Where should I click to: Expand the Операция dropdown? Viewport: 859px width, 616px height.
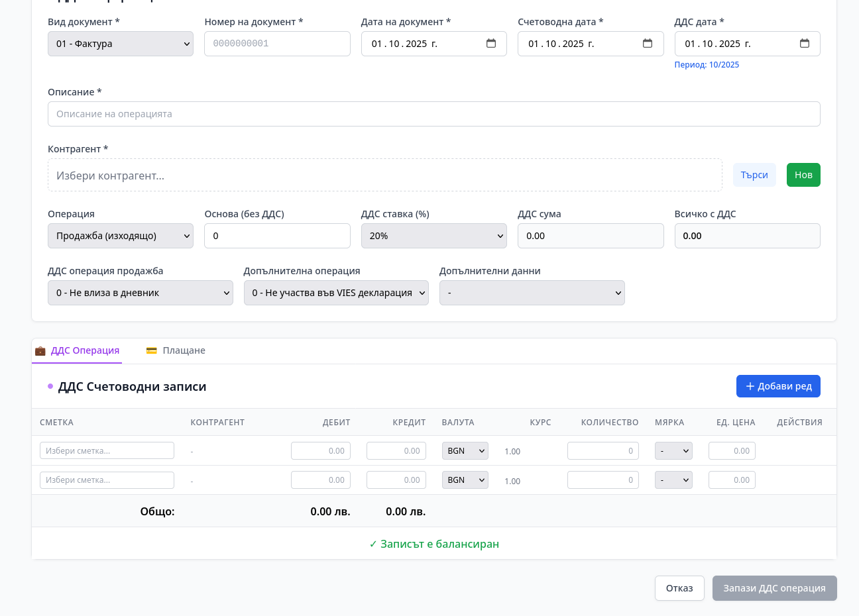point(121,236)
